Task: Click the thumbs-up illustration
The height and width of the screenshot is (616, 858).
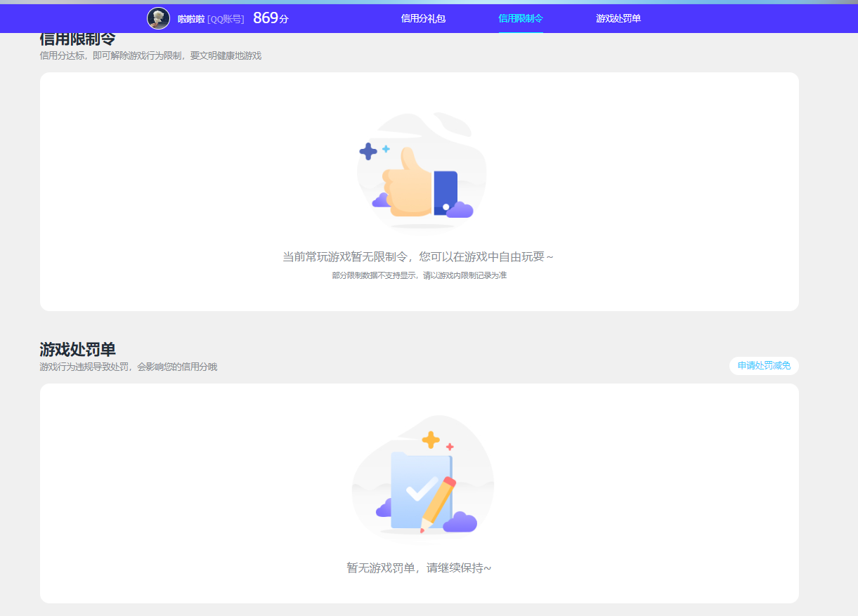Action: (422, 171)
